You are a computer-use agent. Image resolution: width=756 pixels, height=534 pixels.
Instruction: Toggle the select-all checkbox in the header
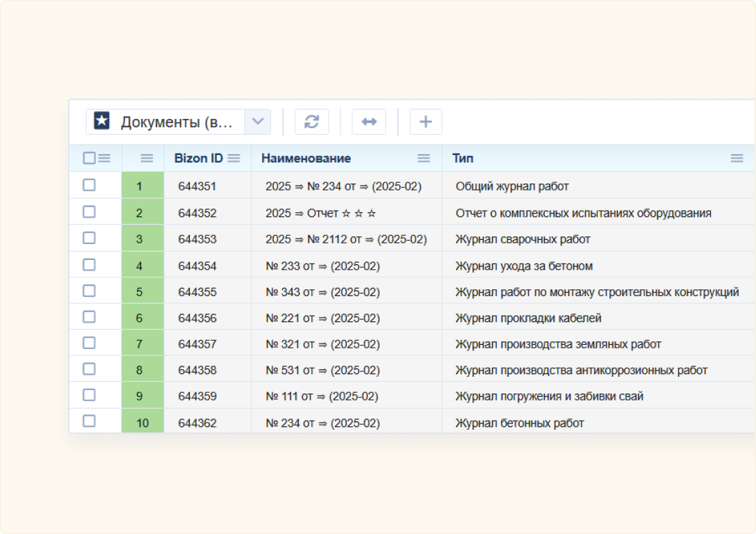click(89, 158)
